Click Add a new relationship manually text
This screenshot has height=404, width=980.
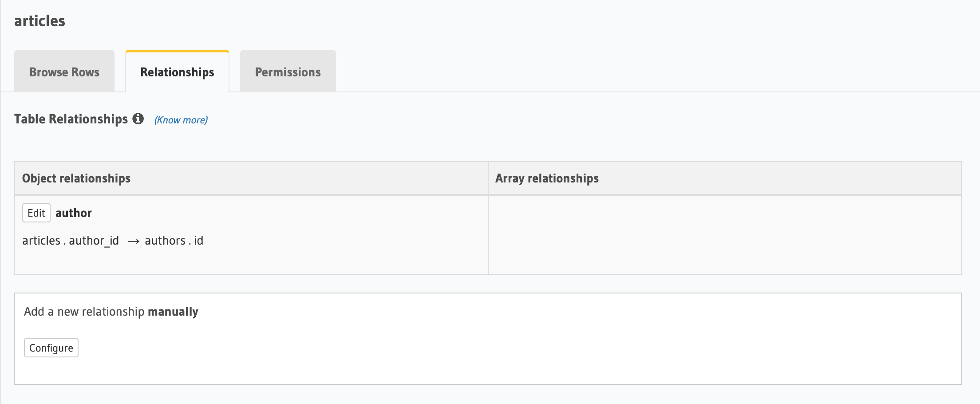pos(111,311)
